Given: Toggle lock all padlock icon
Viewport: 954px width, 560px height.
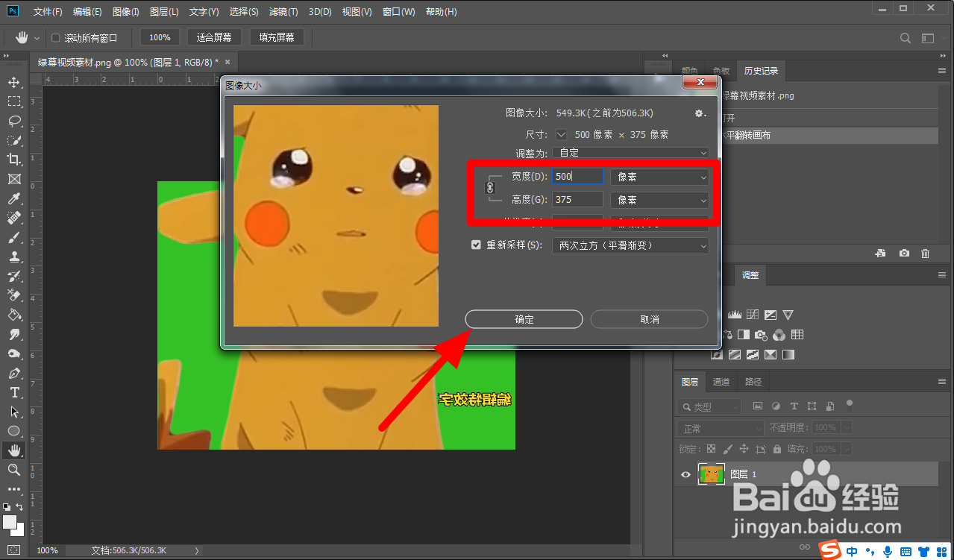Looking at the screenshot, I should (x=778, y=449).
